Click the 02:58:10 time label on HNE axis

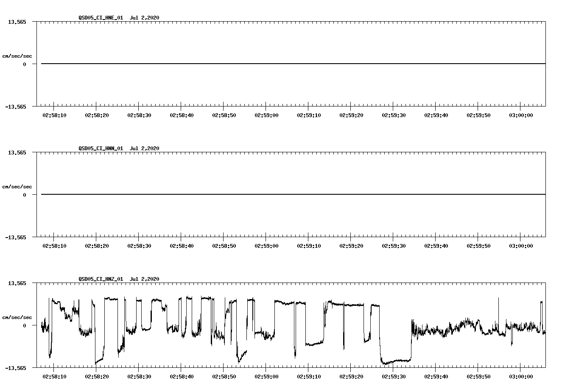click(x=54, y=115)
